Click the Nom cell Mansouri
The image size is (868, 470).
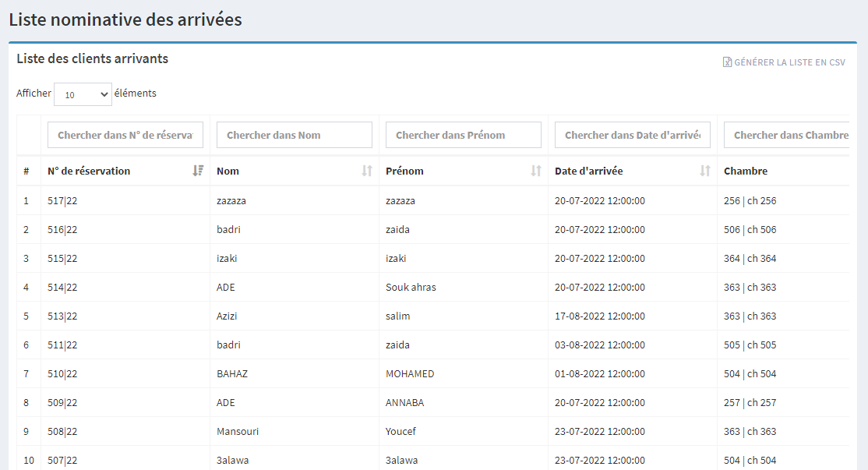[x=238, y=431]
